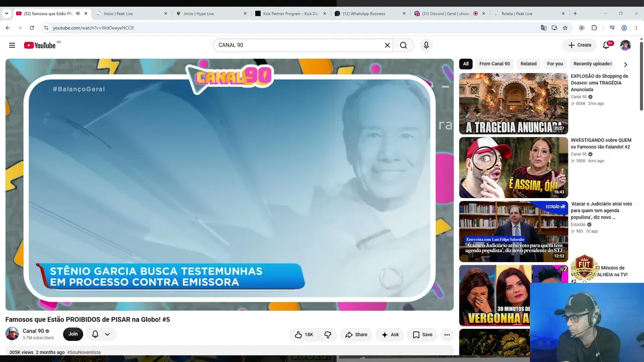This screenshot has width=644, height=362.
Task: Dislike the video with thumbs down
Action: (328, 334)
